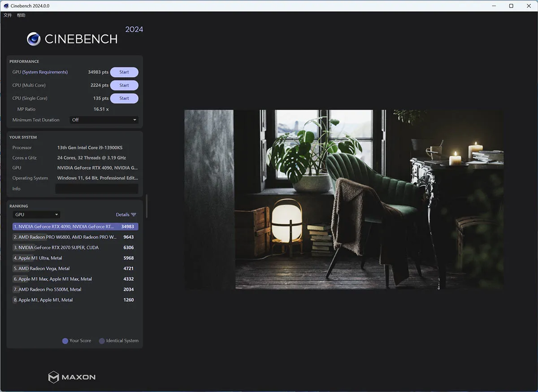The width and height of the screenshot is (538, 392).
Task: Click the Details filter lines icon
Action: 134,215
